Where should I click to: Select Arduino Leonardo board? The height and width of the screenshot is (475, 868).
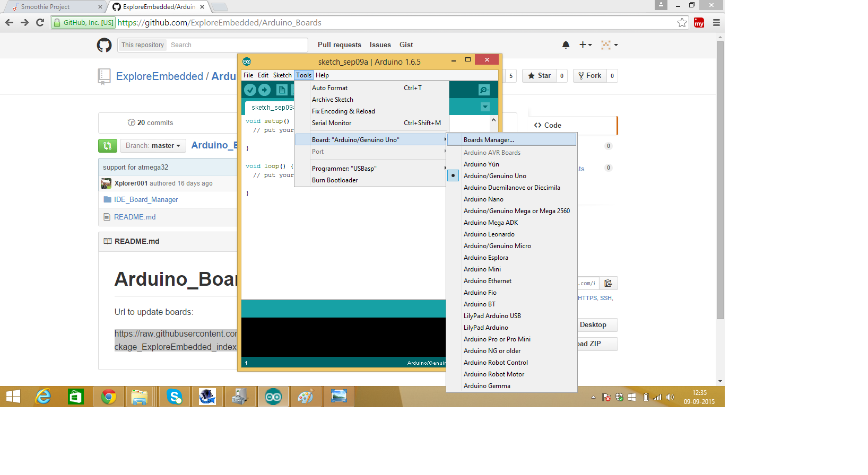tap(489, 234)
